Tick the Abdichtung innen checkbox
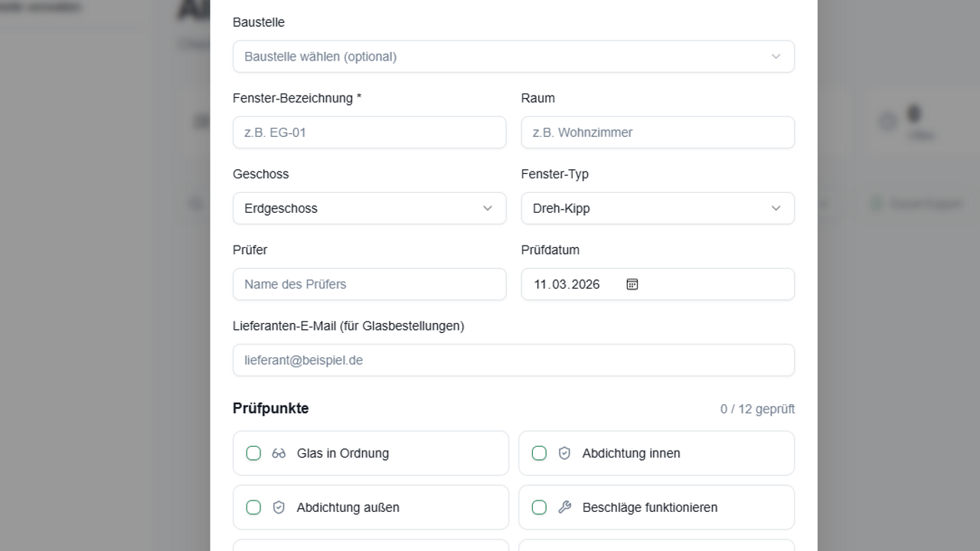The image size is (980, 551). click(x=539, y=453)
